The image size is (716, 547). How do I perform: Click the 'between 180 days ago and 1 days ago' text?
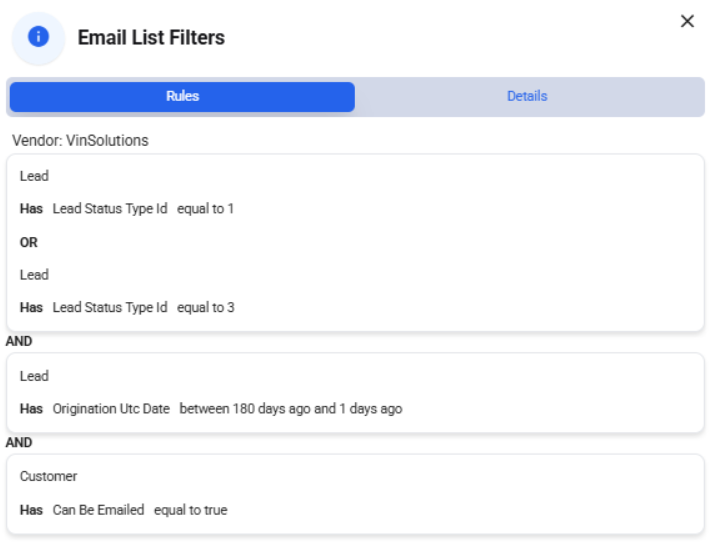[x=291, y=409]
